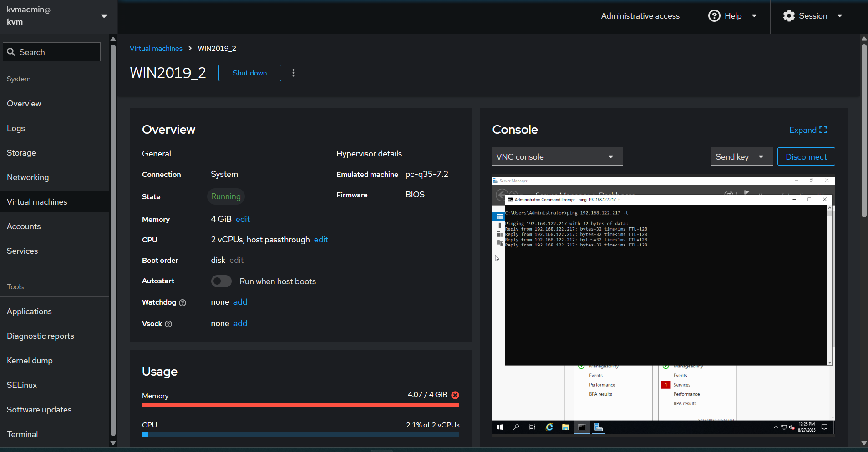Go to Networking in the sidebar

(28, 177)
